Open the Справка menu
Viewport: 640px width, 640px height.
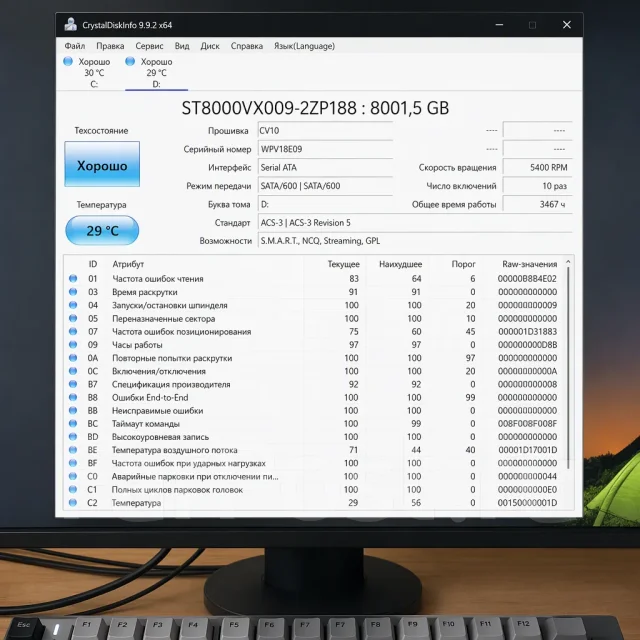click(247, 46)
